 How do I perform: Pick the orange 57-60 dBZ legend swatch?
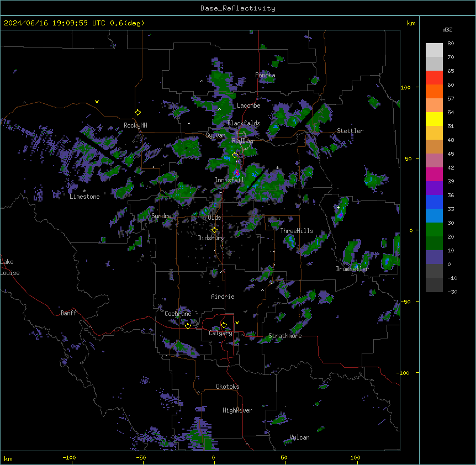click(x=434, y=91)
